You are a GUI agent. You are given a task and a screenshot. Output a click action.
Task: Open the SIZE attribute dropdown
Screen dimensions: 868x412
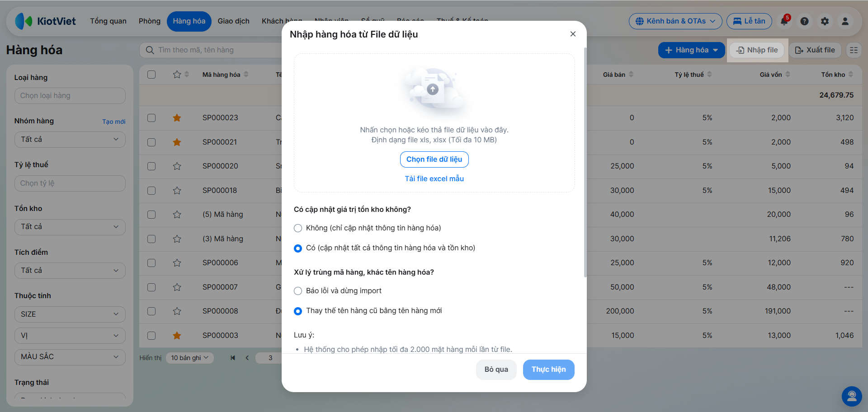[70, 314]
